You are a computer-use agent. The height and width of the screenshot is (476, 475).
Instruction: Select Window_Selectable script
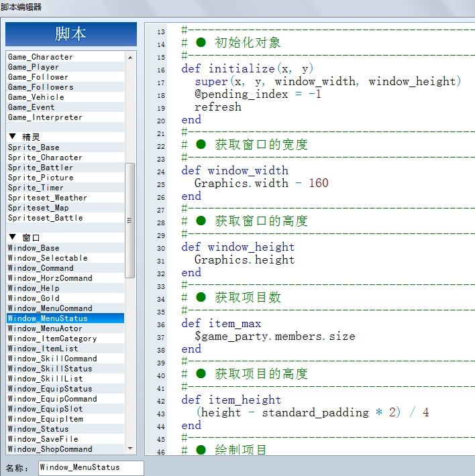tap(65, 257)
